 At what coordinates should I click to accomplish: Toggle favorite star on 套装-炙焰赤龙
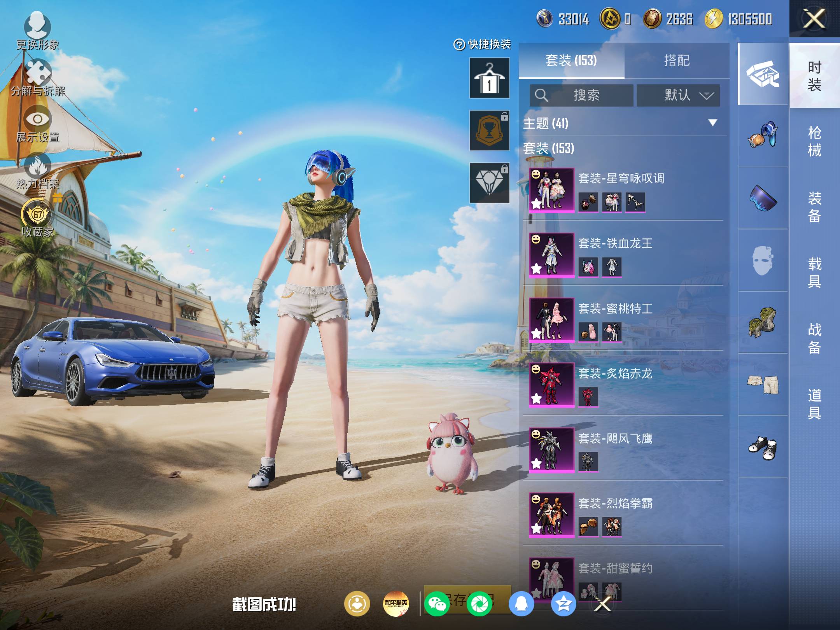click(537, 398)
